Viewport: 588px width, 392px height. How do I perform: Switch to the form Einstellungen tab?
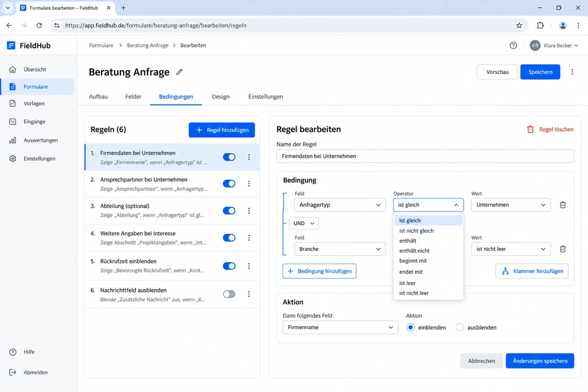(x=266, y=97)
